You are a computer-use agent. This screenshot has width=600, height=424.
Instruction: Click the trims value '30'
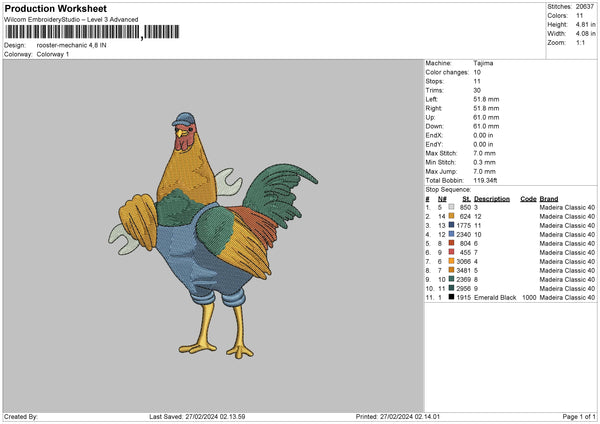click(477, 90)
